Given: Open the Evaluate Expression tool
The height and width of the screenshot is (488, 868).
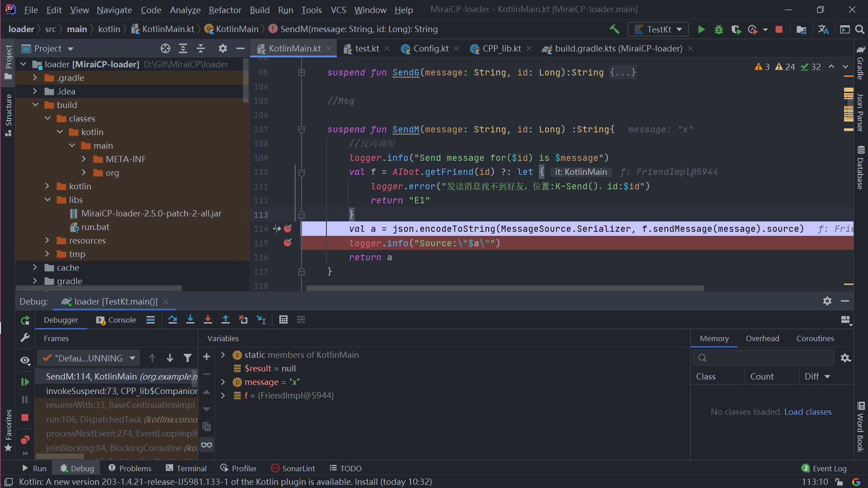Looking at the screenshot, I should tap(283, 319).
